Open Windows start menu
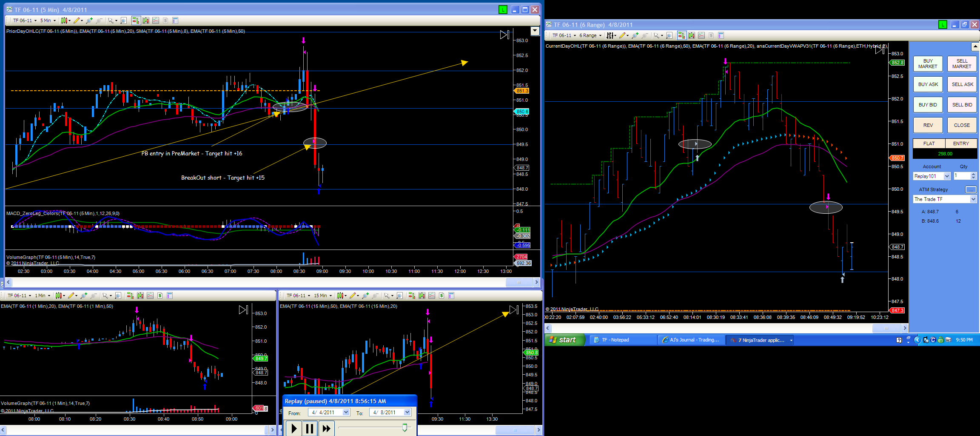Viewport: 980px width, 436px height. pyautogui.click(x=564, y=340)
